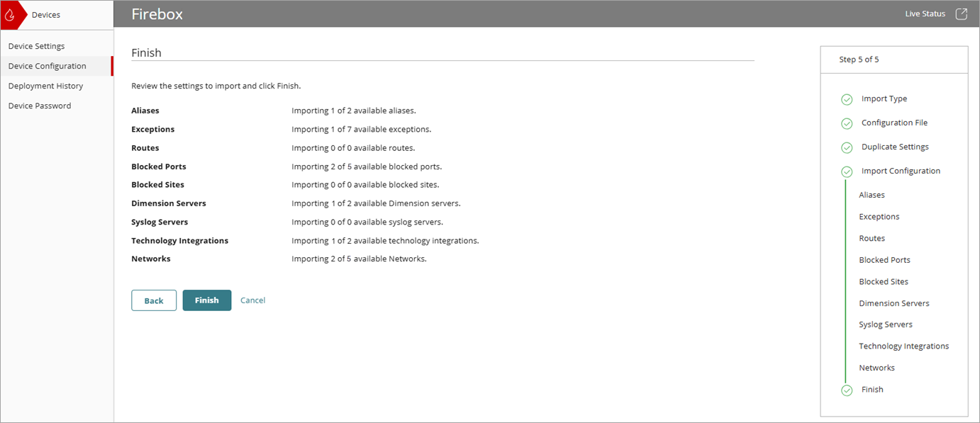Click the Networks summary label
Screen dimensions: 980x423
pos(151,259)
